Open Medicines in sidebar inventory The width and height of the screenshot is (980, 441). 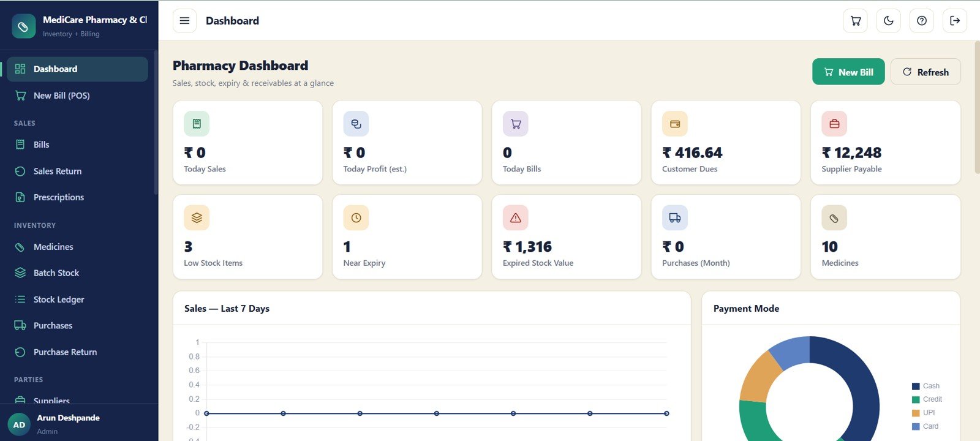point(77,247)
